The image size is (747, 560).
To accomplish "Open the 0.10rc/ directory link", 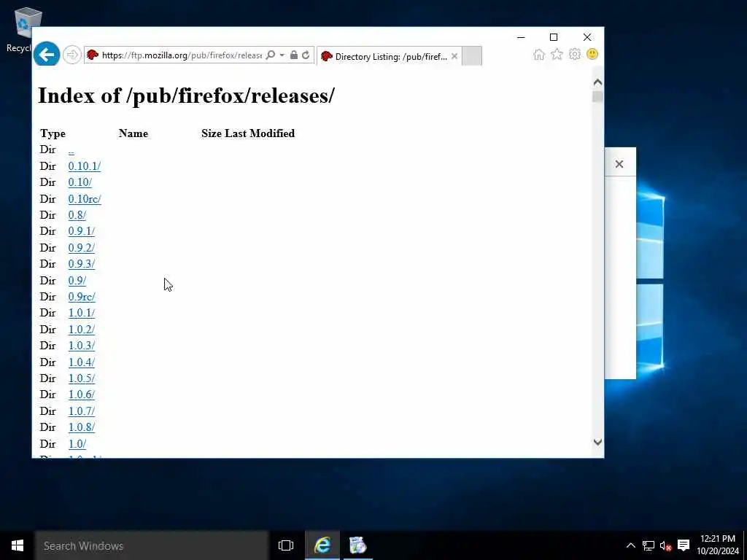I will tap(85, 199).
